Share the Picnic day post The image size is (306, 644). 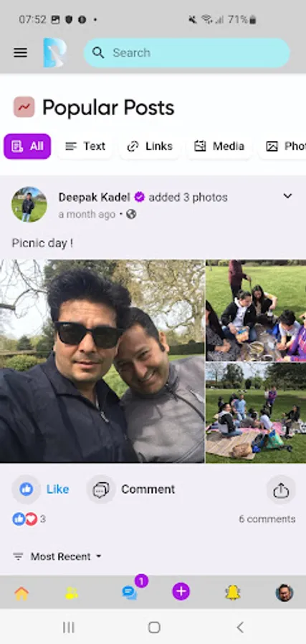click(281, 490)
